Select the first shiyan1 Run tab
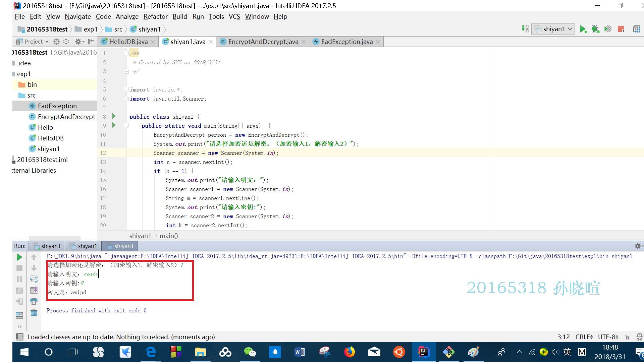This screenshot has height=362, width=644. 47,246
